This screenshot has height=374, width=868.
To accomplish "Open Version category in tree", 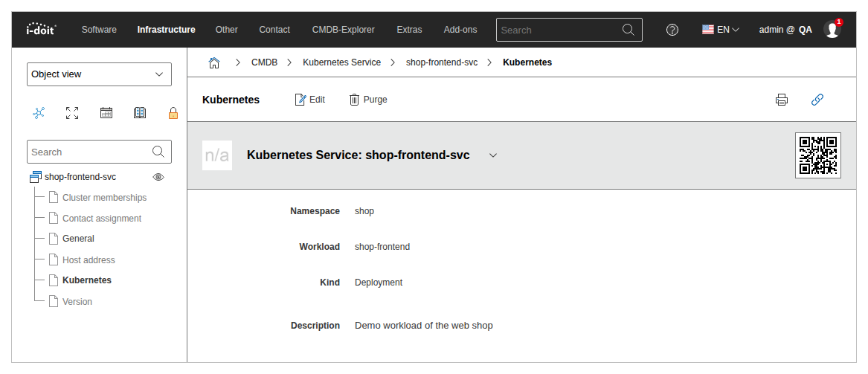I will pos(77,302).
